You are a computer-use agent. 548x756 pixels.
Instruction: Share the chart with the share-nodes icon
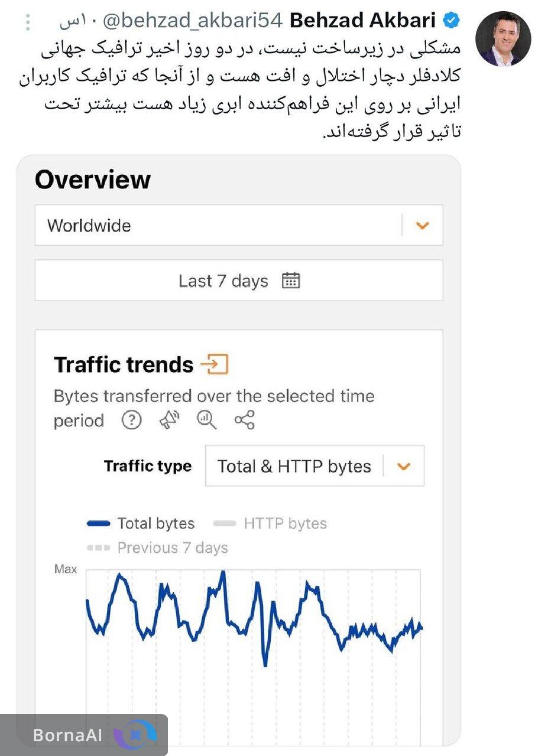point(244,421)
